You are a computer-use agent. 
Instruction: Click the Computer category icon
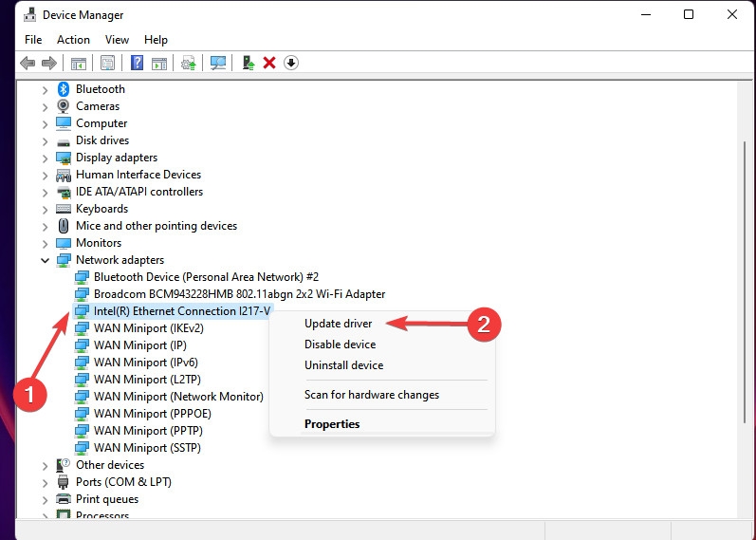64,123
